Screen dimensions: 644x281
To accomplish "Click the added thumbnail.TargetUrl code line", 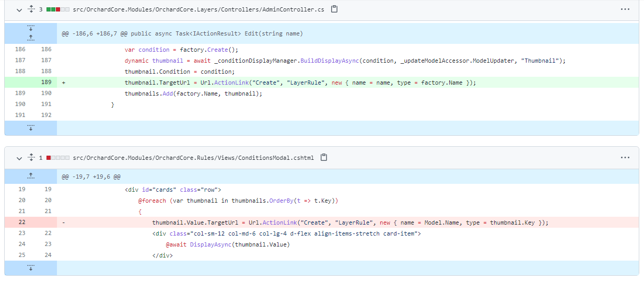I will (x=300, y=83).
